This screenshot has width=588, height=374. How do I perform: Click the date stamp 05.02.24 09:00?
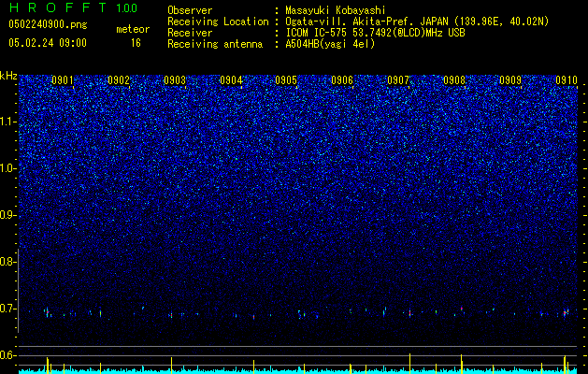48,43
